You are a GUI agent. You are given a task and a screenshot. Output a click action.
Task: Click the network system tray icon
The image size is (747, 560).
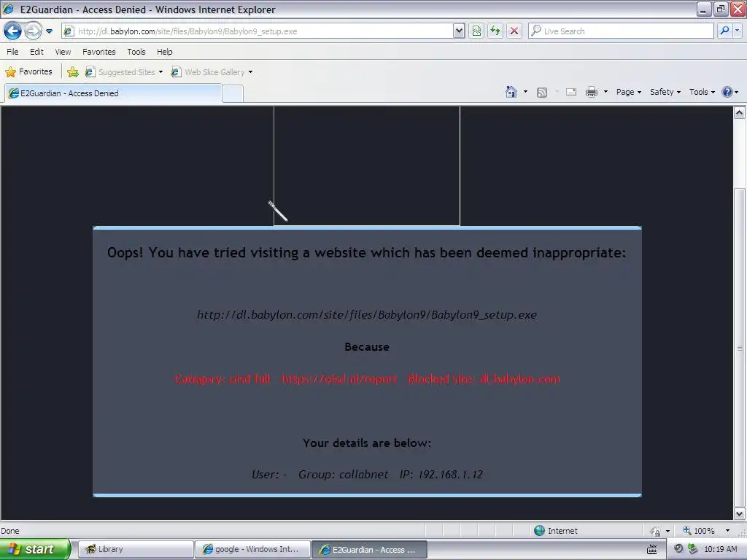(693, 549)
